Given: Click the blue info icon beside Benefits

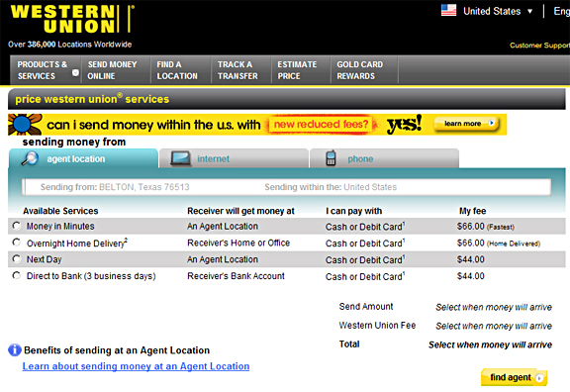Looking at the screenshot, I should pyautogui.click(x=15, y=350).
